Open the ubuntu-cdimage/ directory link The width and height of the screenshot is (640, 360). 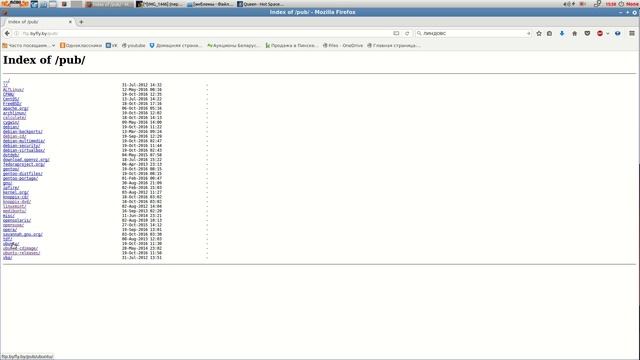(20, 248)
